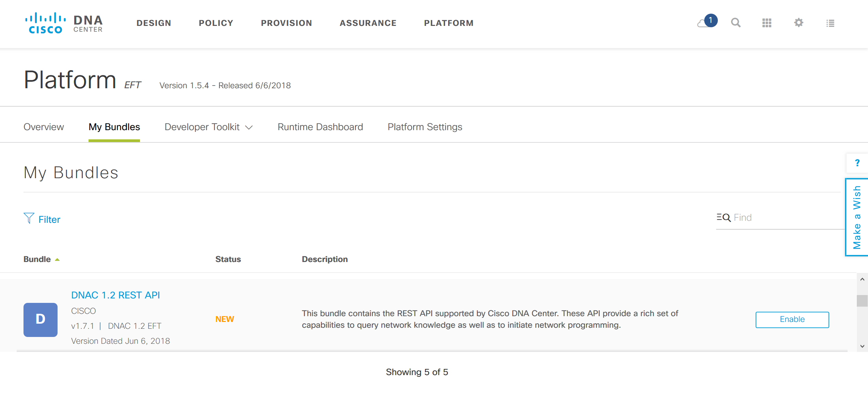Click the blue D bundle thumbnail
Viewport: 868px width, 401px height.
(x=41, y=320)
